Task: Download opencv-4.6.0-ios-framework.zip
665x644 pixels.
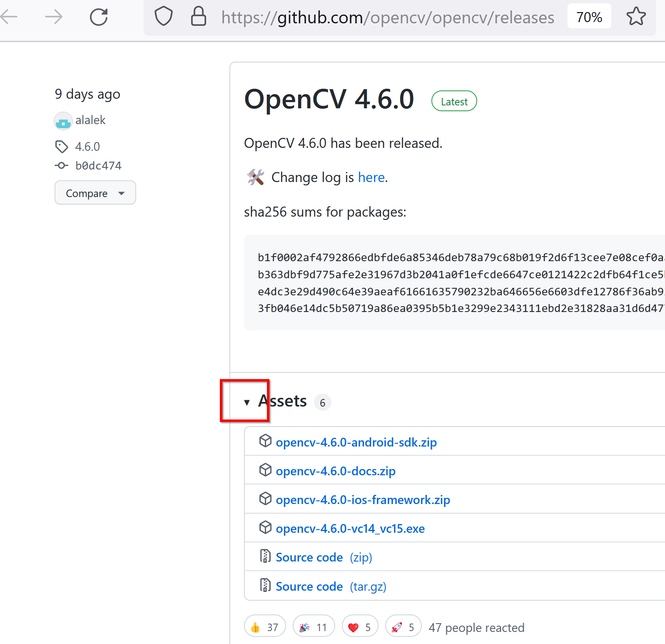Action: [x=363, y=499]
